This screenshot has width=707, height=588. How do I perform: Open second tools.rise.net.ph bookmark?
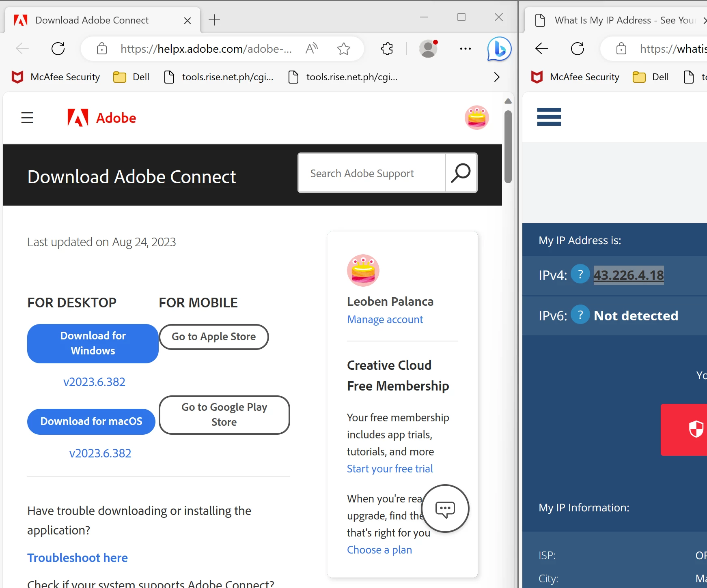[343, 77]
